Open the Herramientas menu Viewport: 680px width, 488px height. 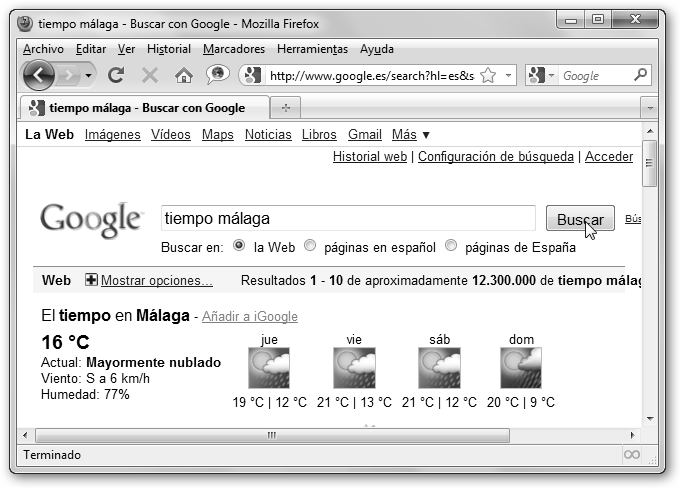(312, 49)
